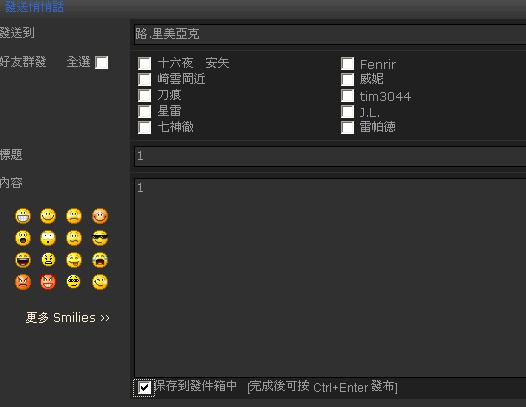This screenshot has height=407, width=526.
Task: Open 更多 Smilies link
Action: pyautogui.click(x=68, y=317)
